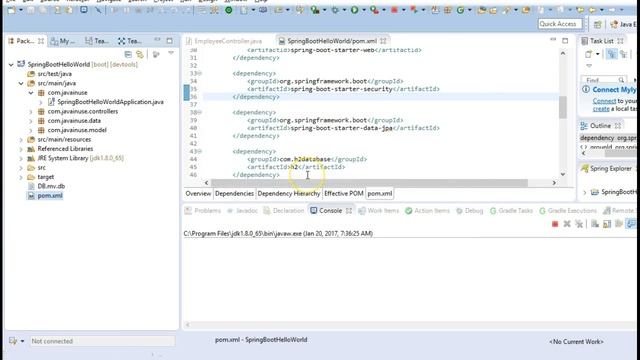
Task: Click connection status icon beside Not connected
Action: [13, 341]
